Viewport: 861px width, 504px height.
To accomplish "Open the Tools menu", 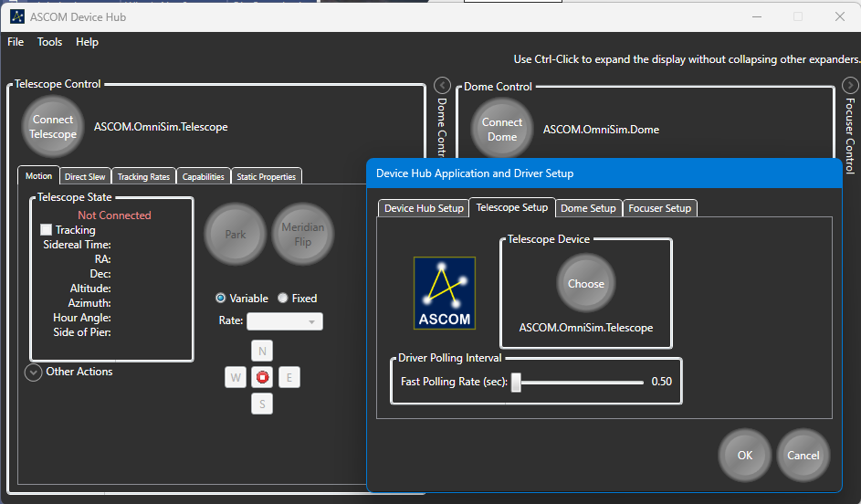I will pos(49,42).
